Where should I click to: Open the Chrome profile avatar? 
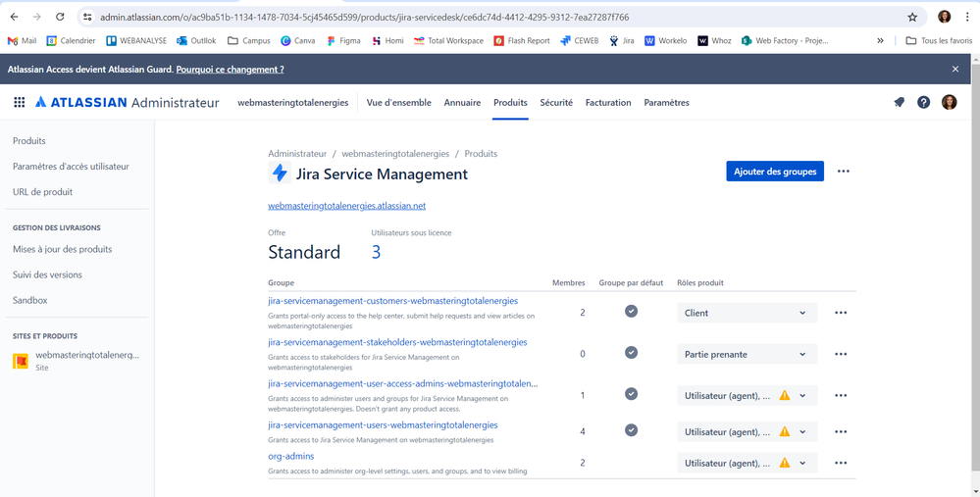coord(944,17)
